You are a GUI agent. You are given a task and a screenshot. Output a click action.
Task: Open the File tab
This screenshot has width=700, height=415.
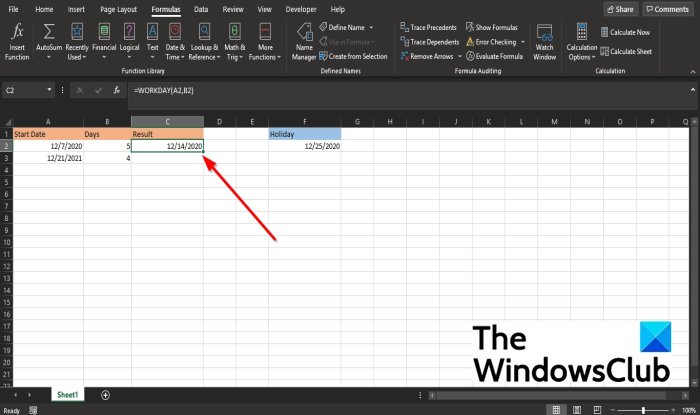13,9
